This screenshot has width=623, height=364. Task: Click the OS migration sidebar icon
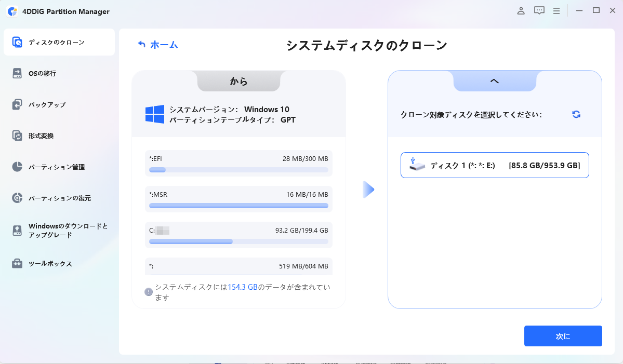click(x=18, y=73)
